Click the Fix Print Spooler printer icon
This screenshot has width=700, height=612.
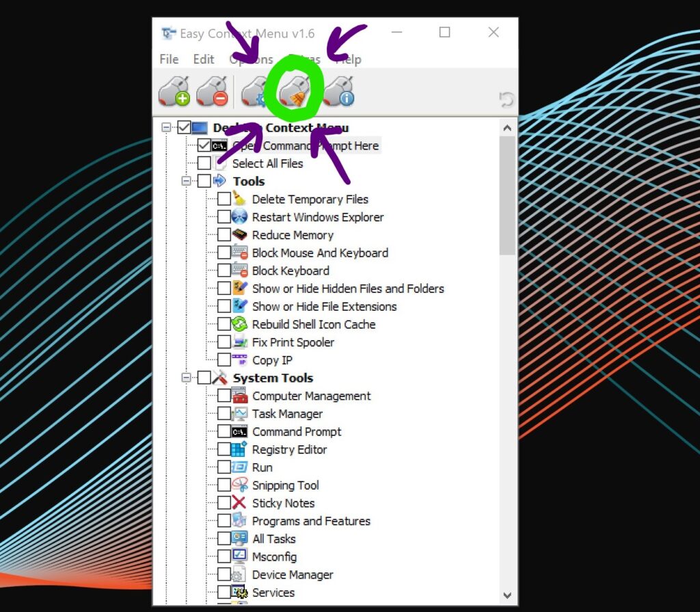tap(240, 342)
